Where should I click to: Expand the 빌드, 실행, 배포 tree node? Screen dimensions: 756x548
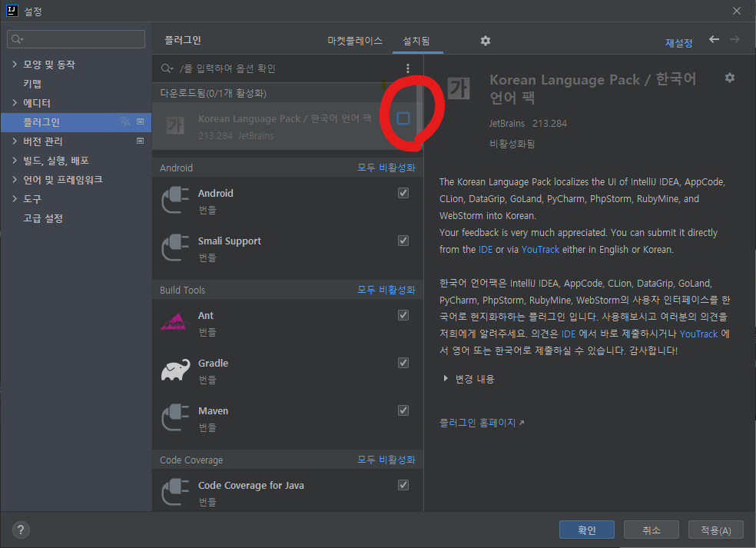(x=15, y=160)
